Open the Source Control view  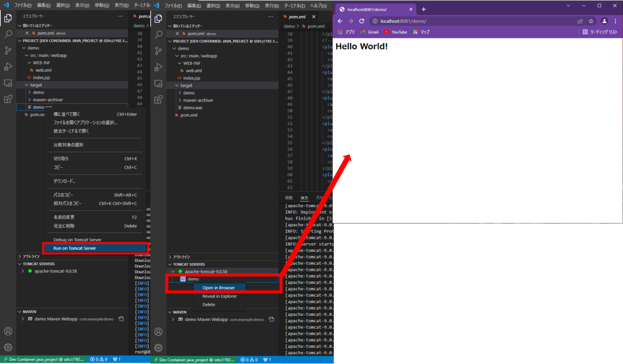[x=8, y=50]
